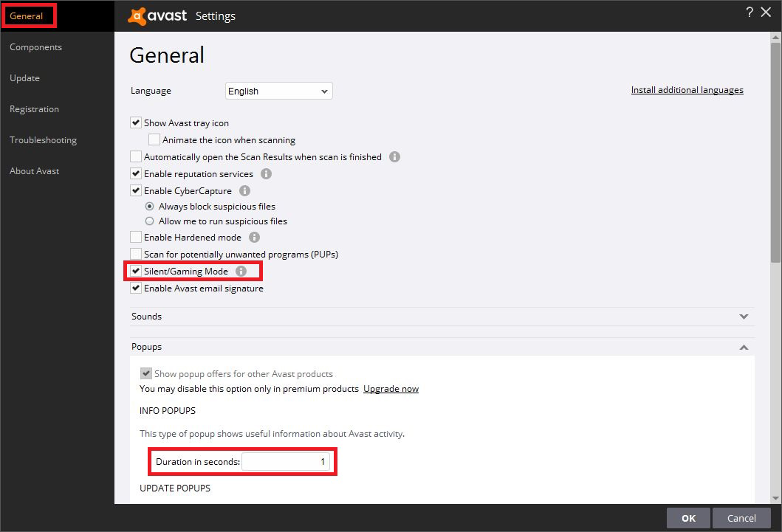This screenshot has height=532, width=782.
Task: Open the Components settings section
Action: 36,46
